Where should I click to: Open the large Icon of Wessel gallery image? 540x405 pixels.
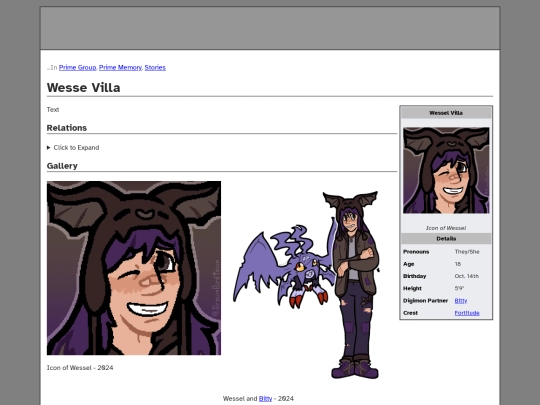coord(134,268)
